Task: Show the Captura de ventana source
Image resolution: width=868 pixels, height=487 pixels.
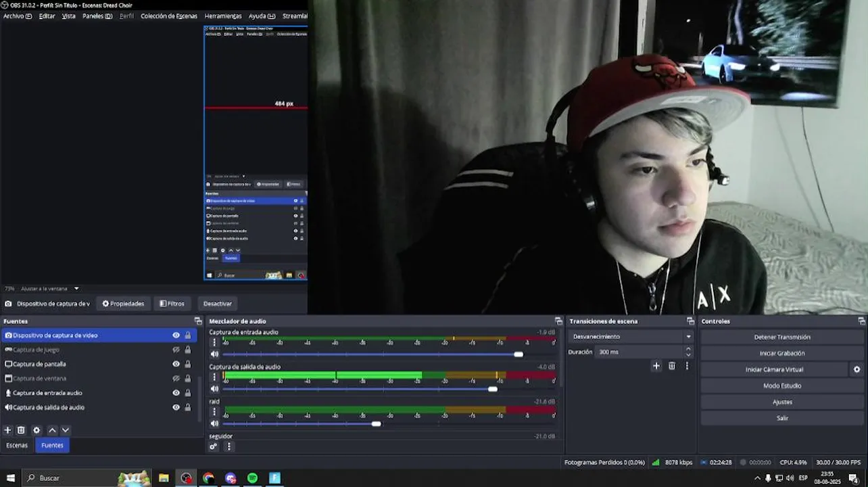Action: (x=176, y=378)
